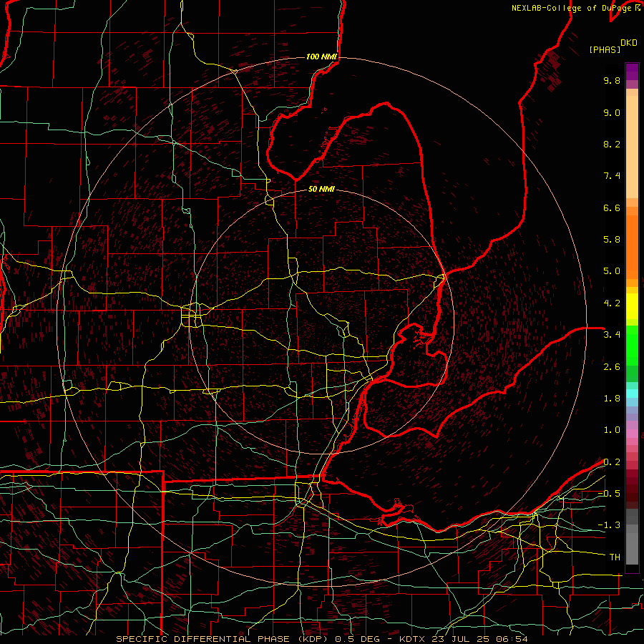Pick the pink segment near 1.0 on the color bar

tap(632, 434)
